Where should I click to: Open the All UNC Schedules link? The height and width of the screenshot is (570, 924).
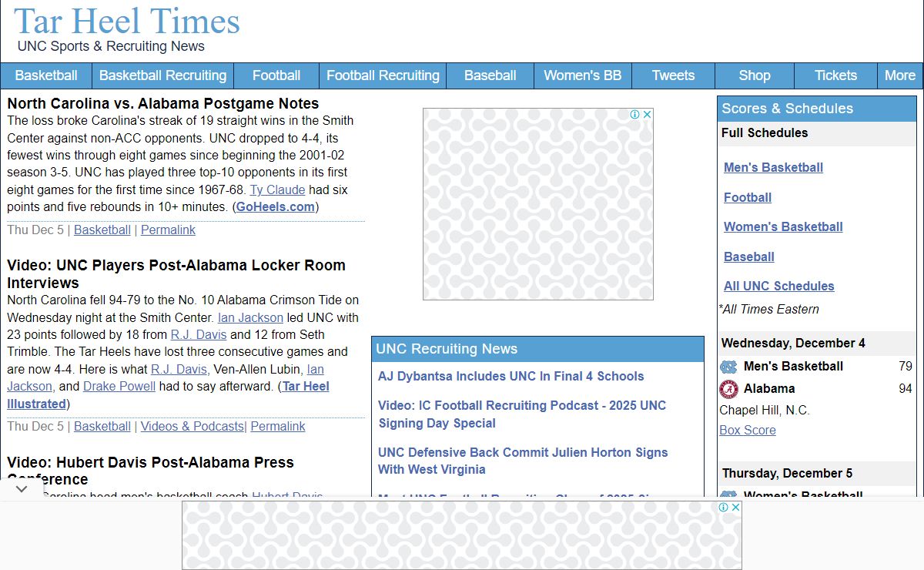point(779,286)
